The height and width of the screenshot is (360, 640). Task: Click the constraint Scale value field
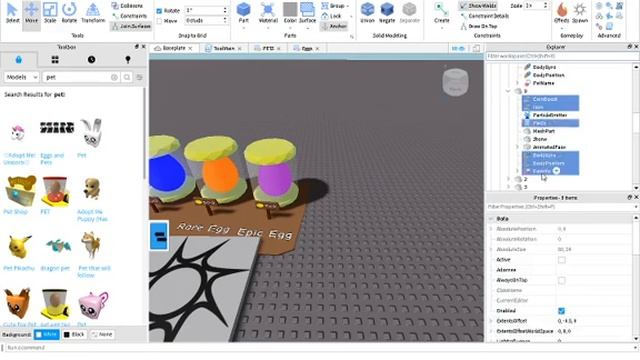(x=536, y=6)
